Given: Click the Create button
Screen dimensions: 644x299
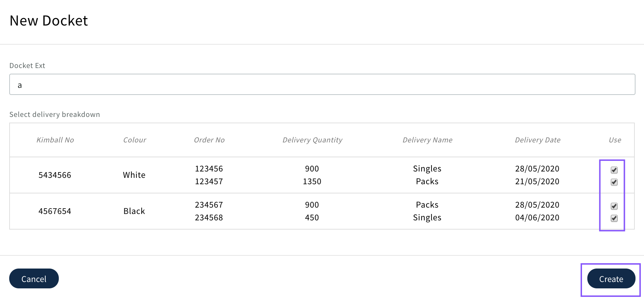Looking at the screenshot, I should (x=611, y=279).
